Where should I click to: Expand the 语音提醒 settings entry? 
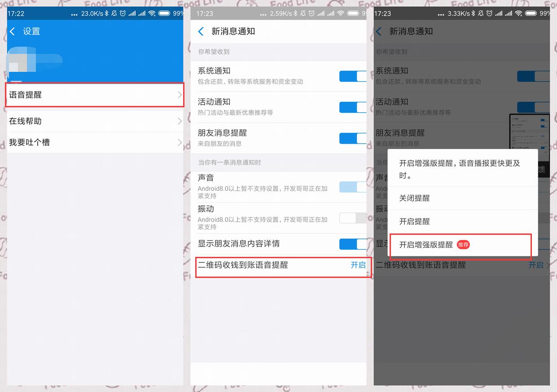(180, 95)
